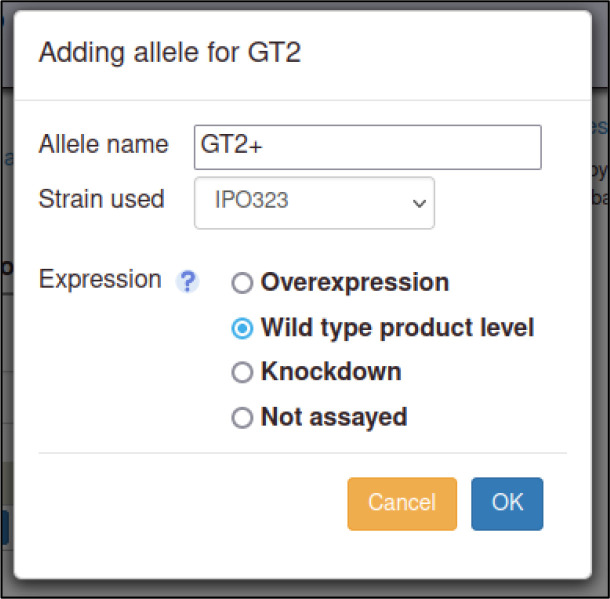610x599 pixels.
Task: Cancel adding the allele
Action: pyautogui.click(x=402, y=504)
